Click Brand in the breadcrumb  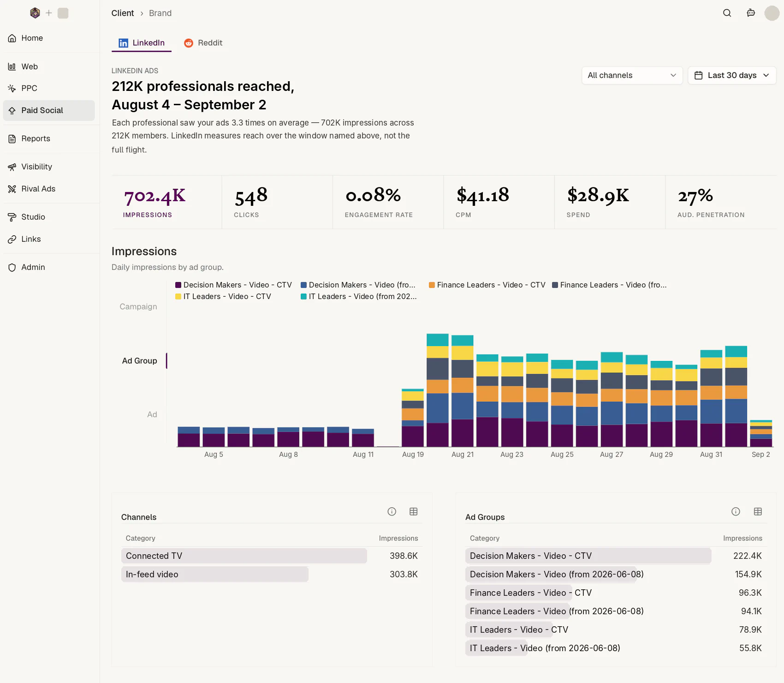160,13
